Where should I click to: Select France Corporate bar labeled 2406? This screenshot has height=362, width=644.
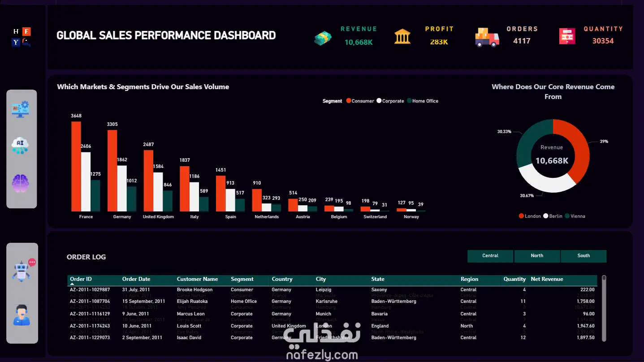(x=86, y=182)
